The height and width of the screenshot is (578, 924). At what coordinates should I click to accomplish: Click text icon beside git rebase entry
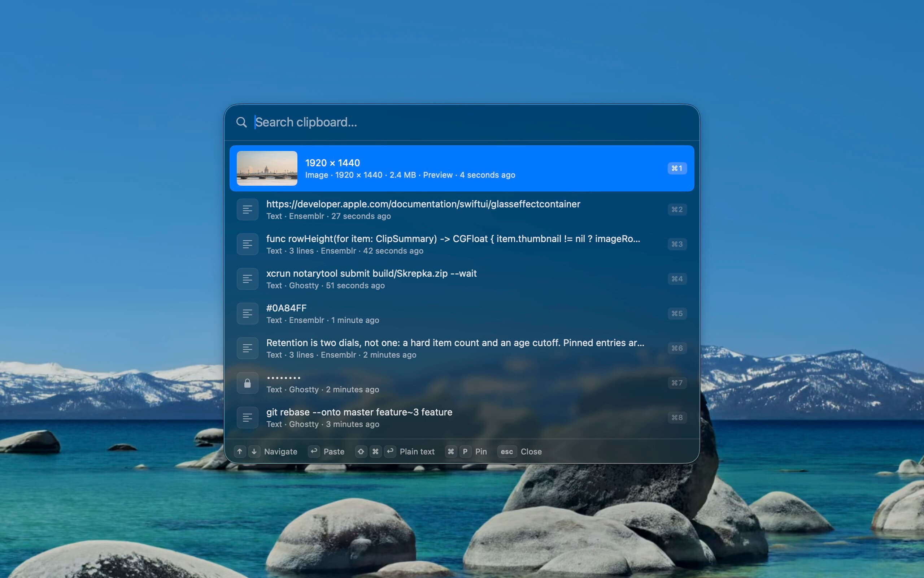point(247,418)
